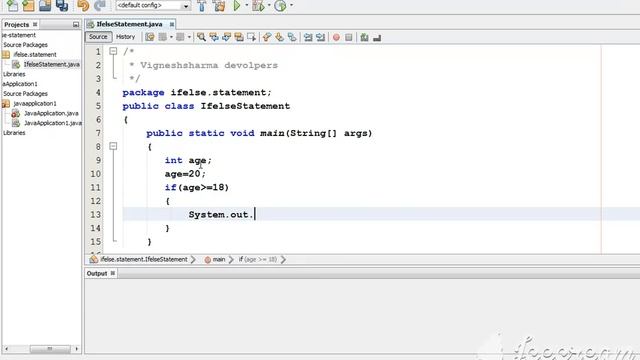Start macro recording with red circle icon

336,37
